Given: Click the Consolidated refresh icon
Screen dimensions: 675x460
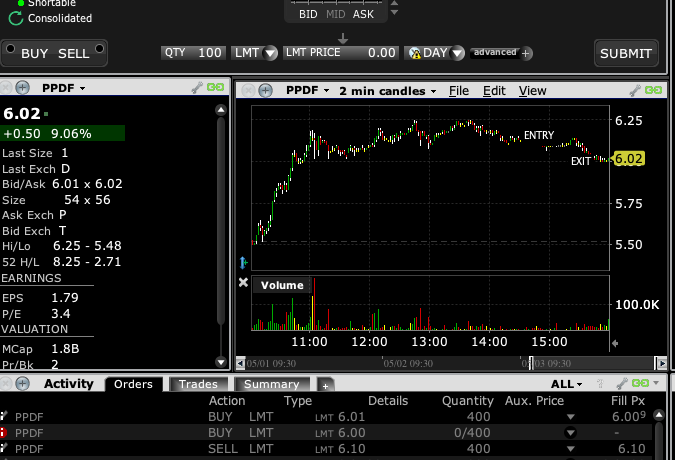Looking at the screenshot, I should click(x=15, y=19).
